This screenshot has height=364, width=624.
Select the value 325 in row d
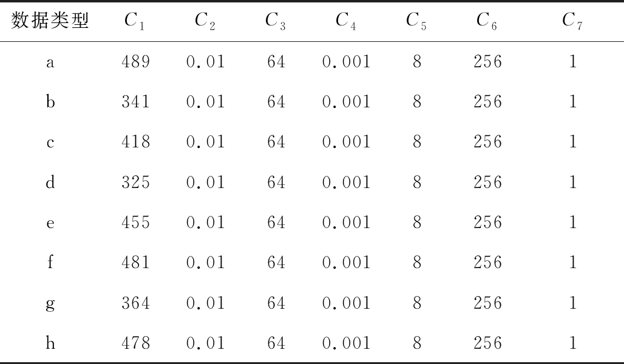pyautogui.click(x=135, y=182)
